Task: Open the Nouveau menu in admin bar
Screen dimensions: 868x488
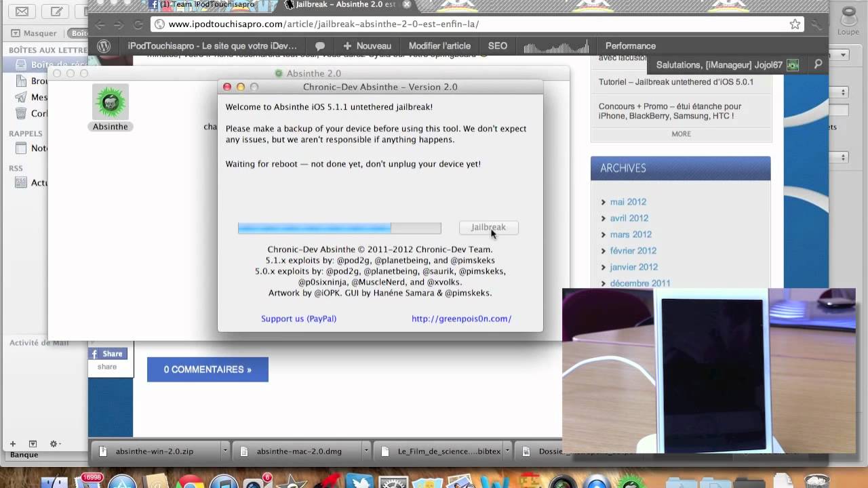Action: click(x=367, y=46)
